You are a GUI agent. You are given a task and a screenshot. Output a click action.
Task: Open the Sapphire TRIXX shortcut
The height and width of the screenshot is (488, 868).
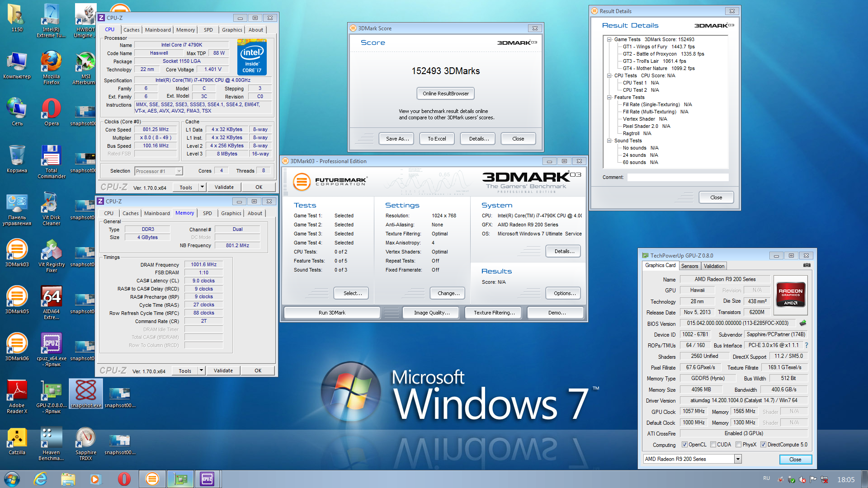pyautogui.click(x=85, y=444)
